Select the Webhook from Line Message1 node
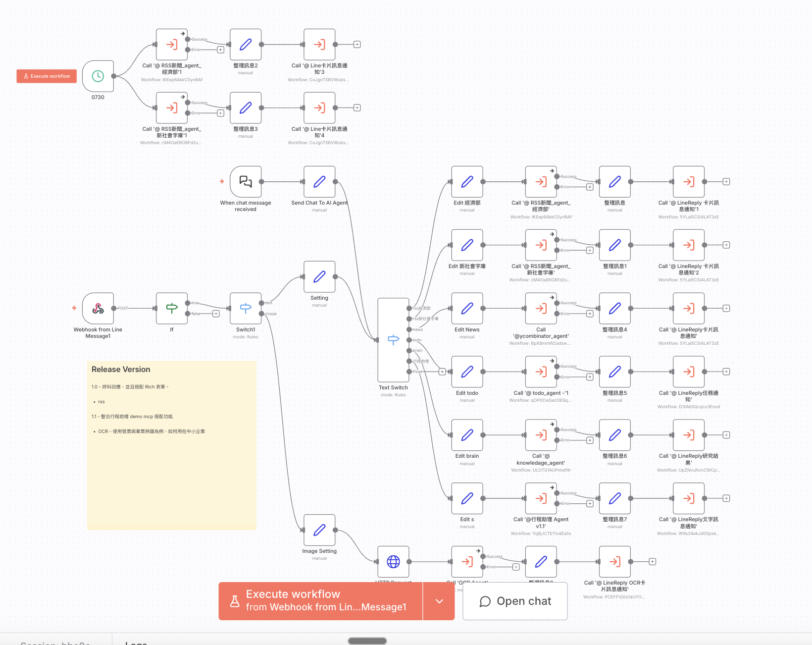 98,309
